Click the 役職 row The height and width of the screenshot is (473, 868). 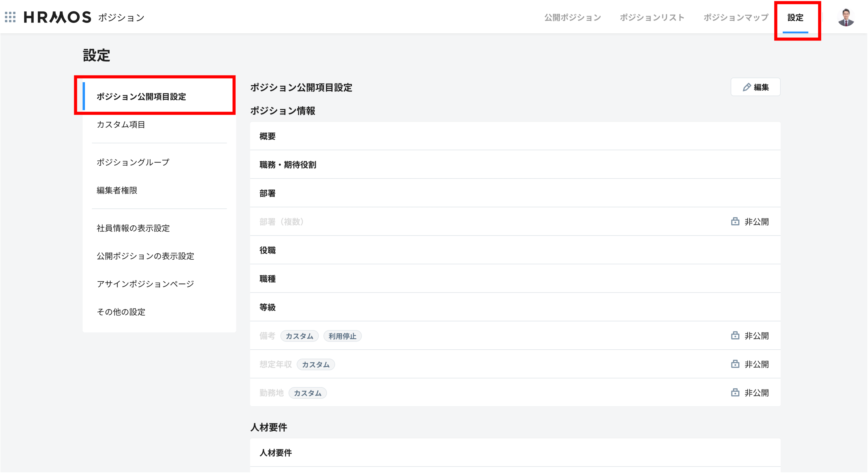tap(515, 250)
